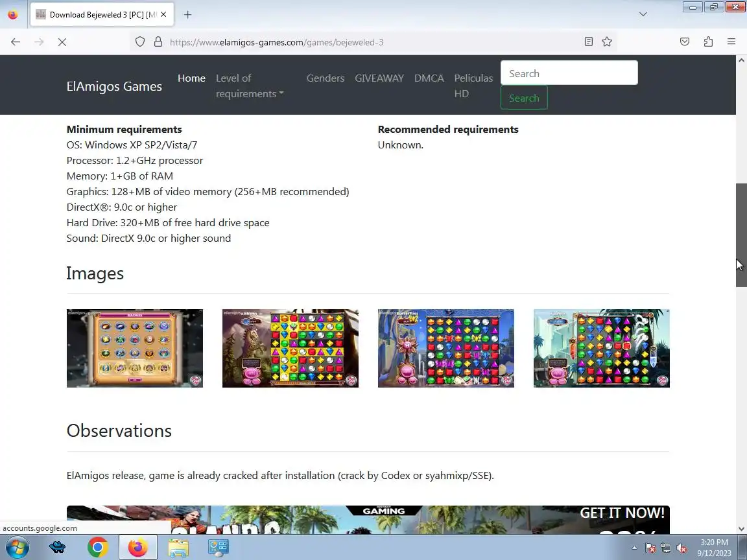The image size is (747, 560).
Task: Open the GIVEAWAY nav item
Action: coord(379,78)
